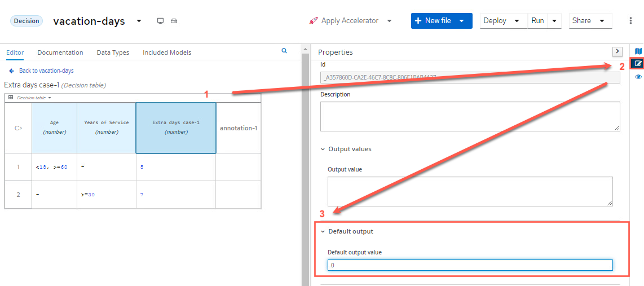
Task: Expand the Apply Accelerator dropdown arrow
Action: tap(389, 20)
